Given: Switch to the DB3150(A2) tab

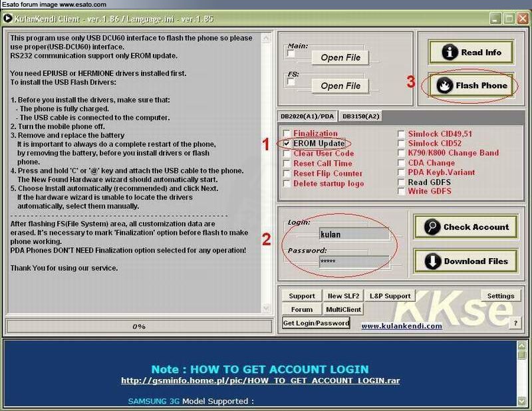Looking at the screenshot, I should tap(360, 116).
